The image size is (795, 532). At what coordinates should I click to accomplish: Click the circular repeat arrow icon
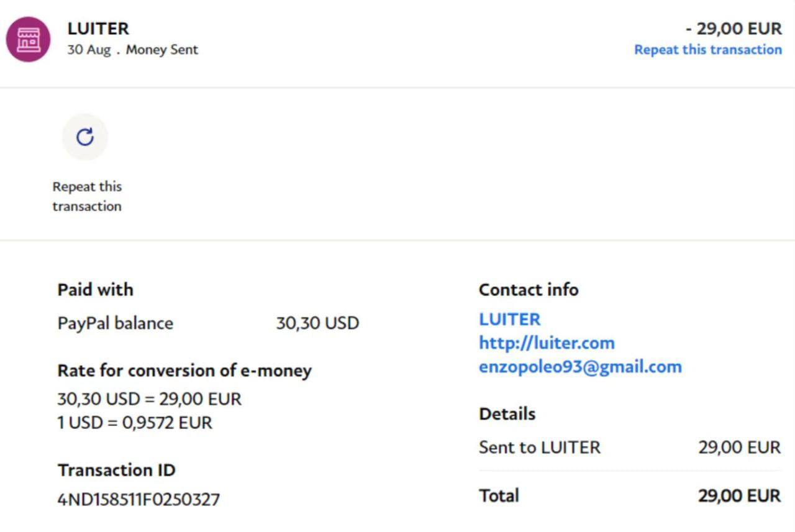[x=85, y=137]
